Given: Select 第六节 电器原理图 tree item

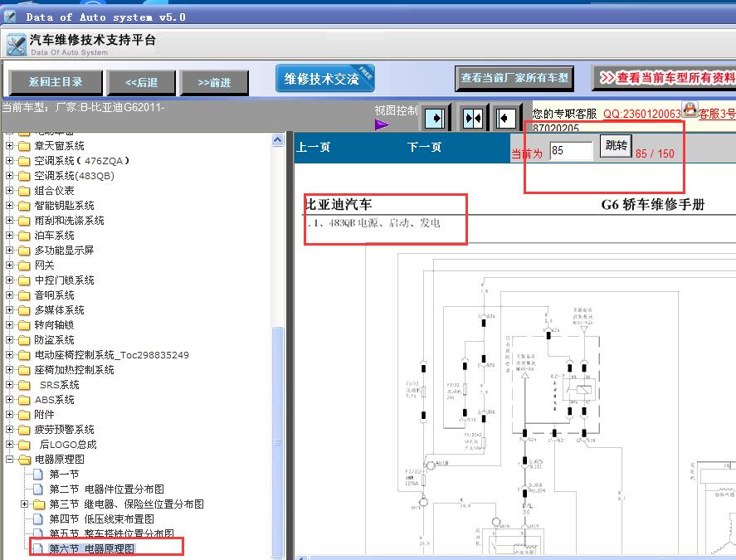Looking at the screenshot, I should coord(91,548).
